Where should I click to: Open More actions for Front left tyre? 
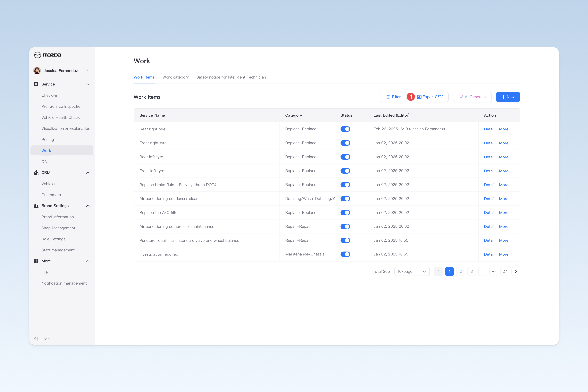(x=504, y=171)
